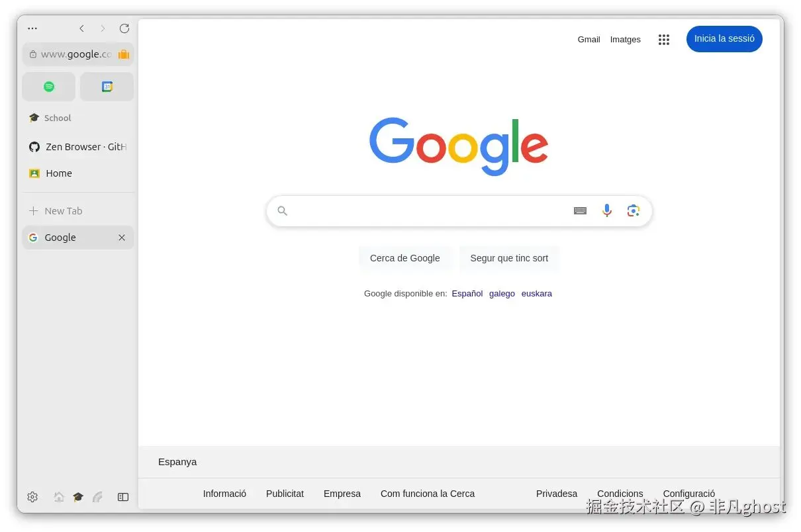Open the Spotify pinned essential tab

click(49, 87)
